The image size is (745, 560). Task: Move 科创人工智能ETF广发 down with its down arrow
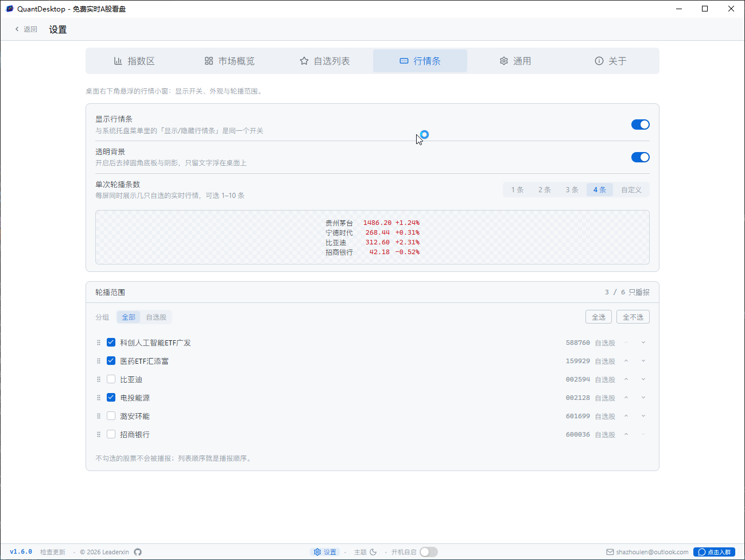pyautogui.click(x=643, y=343)
